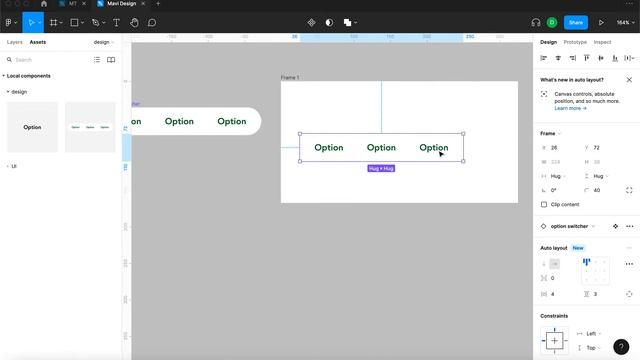Select the Pen tool
The width and height of the screenshot is (640, 360).
96,23
